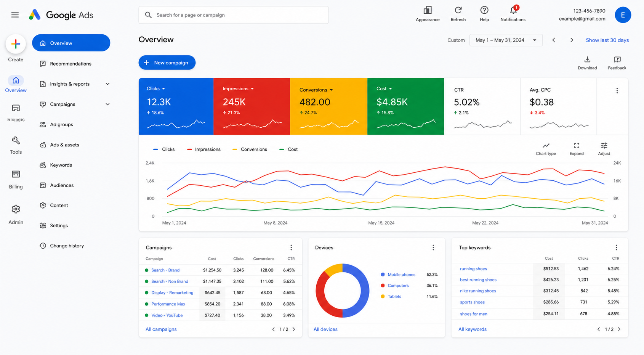View Notifications bell
The height and width of the screenshot is (355, 644).
click(x=513, y=14)
